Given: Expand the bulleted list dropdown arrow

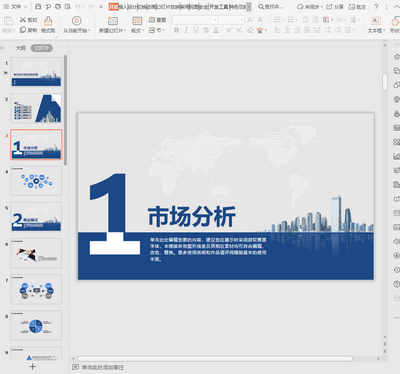Looking at the screenshot, I should coord(283,20).
